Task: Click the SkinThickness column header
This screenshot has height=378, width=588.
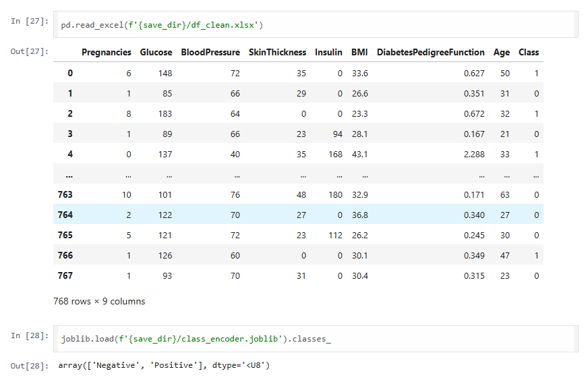Action: pos(277,52)
